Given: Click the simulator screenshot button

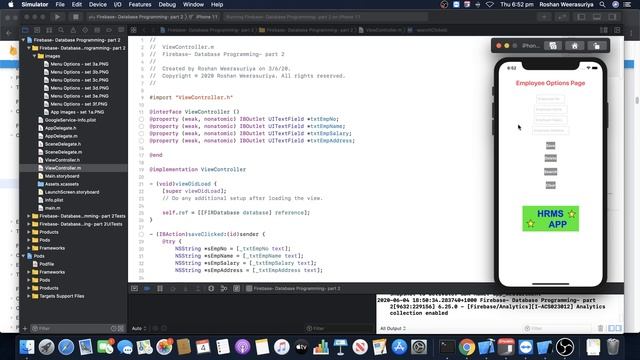Looking at the screenshot, I should coord(553,46).
